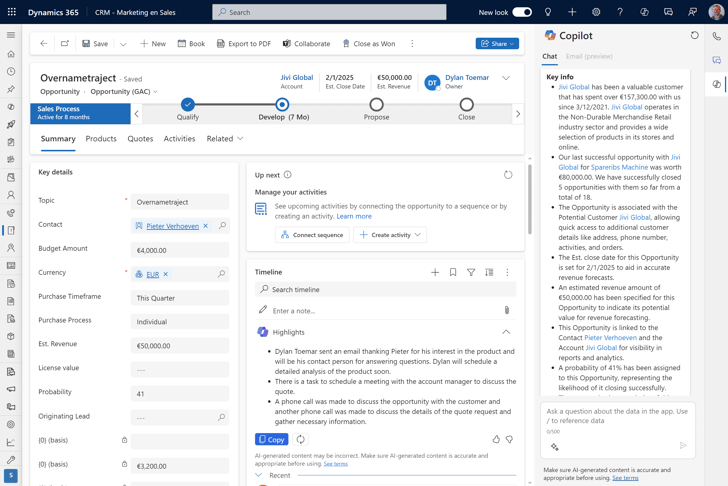Collapse the Sales Process stage bar left arrow
The height and width of the screenshot is (486, 728).
coord(136,114)
